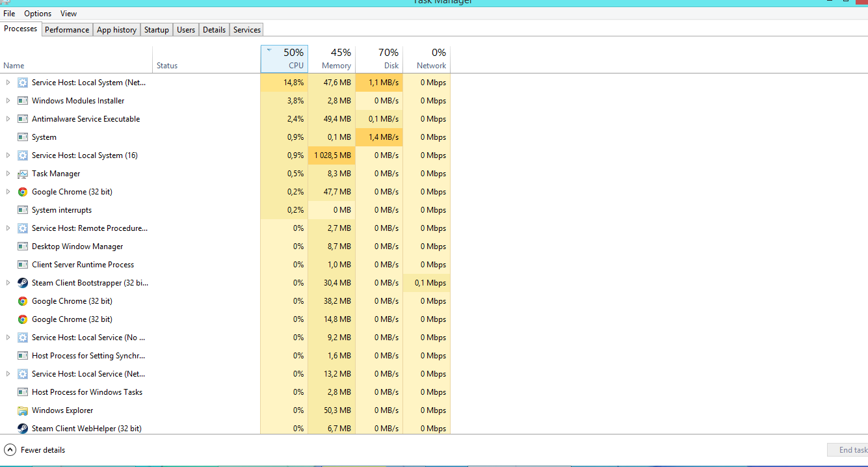Sort by the CPU column header
The height and width of the screenshot is (467, 868).
(284, 59)
